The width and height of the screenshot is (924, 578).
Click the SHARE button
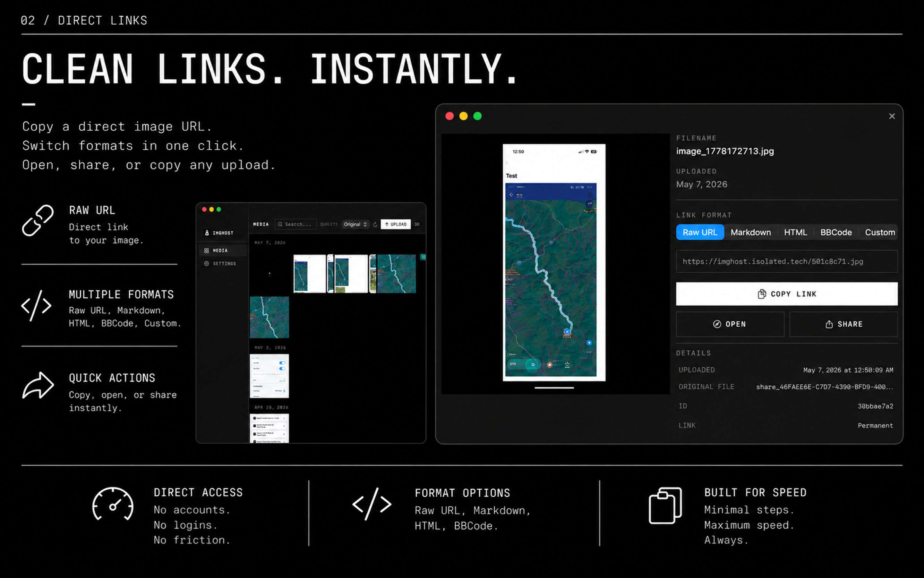843,324
